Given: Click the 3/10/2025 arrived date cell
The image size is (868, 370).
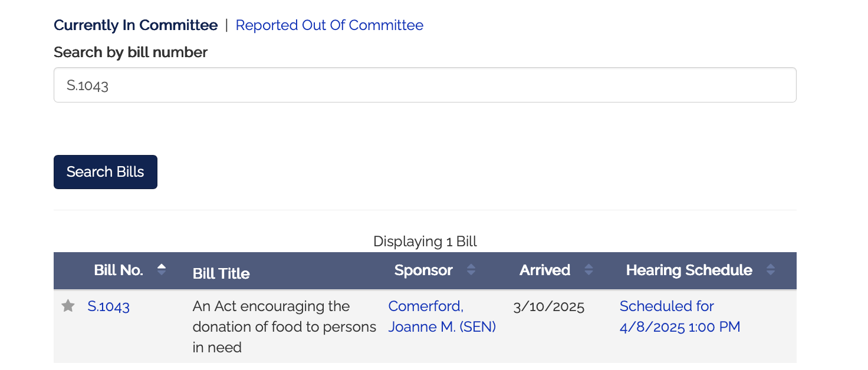Looking at the screenshot, I should [x=548, y=307].
